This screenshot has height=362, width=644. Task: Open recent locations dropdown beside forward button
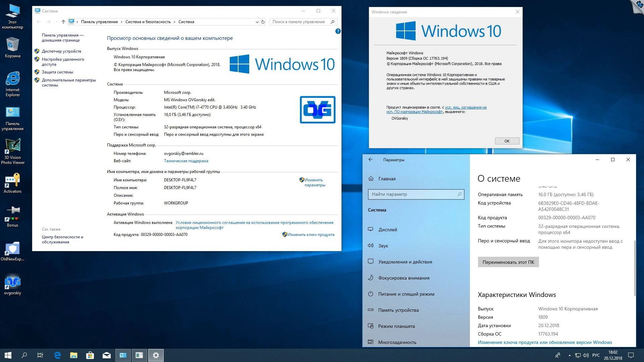pyautogui.click(x=56, y=21)
